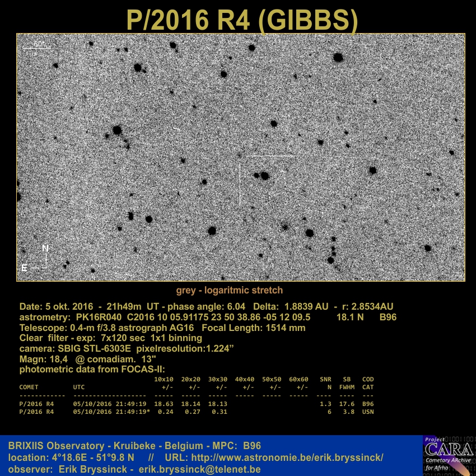Click the camera SBIG STL-6303E line
The width and height of the screenshot is (476, 476).
[127, 349]
